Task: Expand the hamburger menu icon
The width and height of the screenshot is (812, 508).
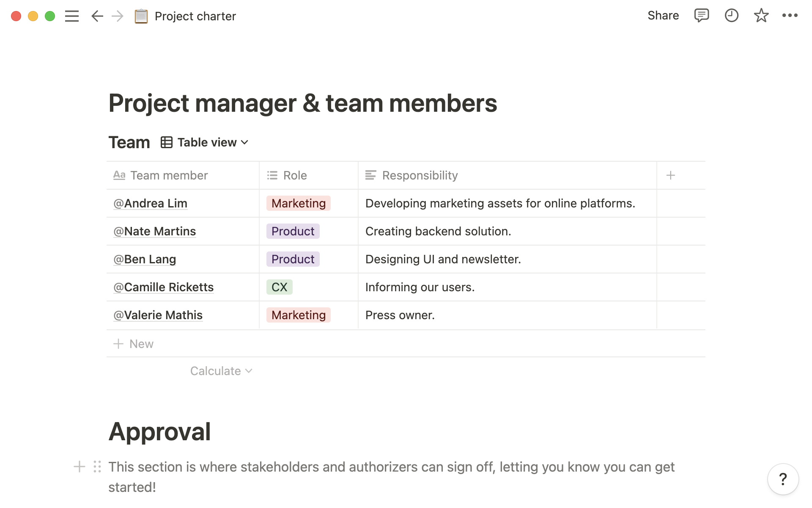Action: click(x=72, y=16)
